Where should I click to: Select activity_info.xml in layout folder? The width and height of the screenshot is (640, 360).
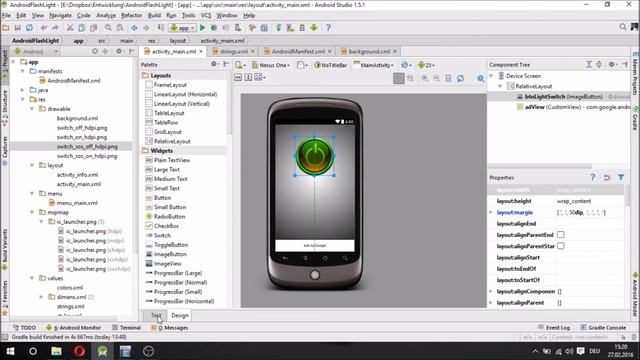[x=77, y=175]
